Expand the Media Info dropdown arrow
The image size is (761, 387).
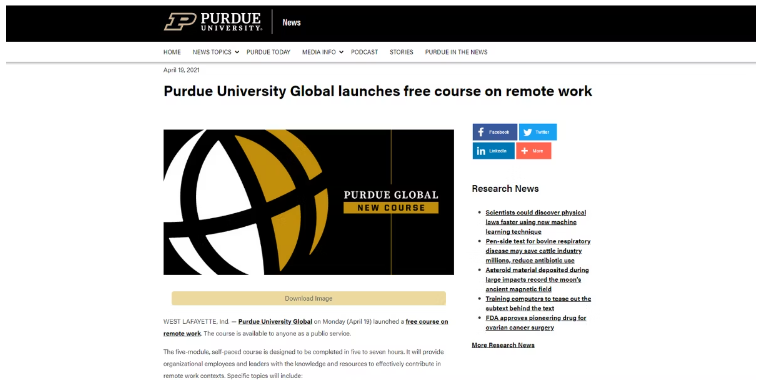click(341, 52)
